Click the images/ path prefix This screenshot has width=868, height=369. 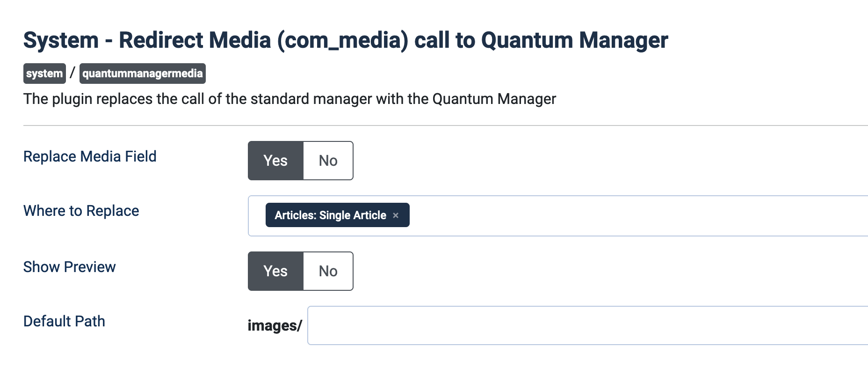pos(275,325)
